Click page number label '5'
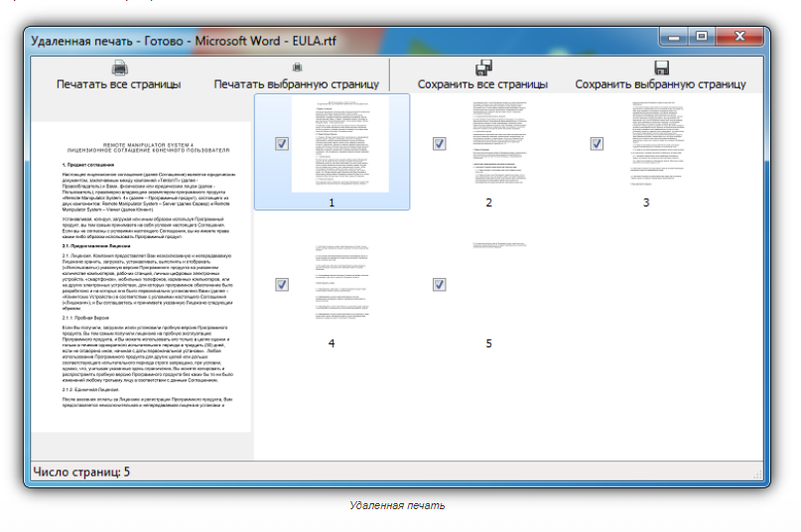The width and height of the screenshot is (801, 532). (489, 343)
